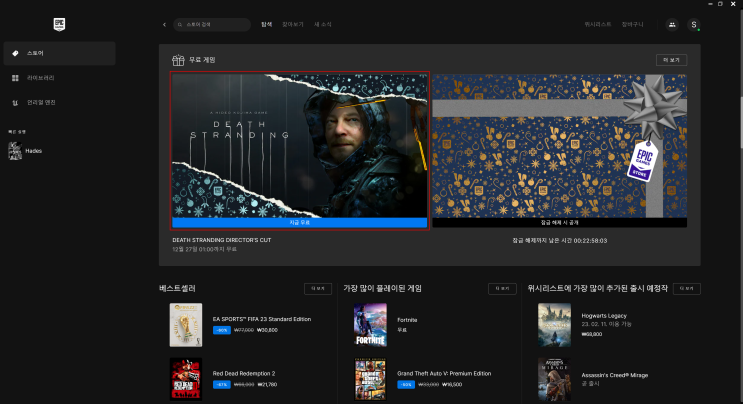Open the S account profile avatar

(694, 25)
